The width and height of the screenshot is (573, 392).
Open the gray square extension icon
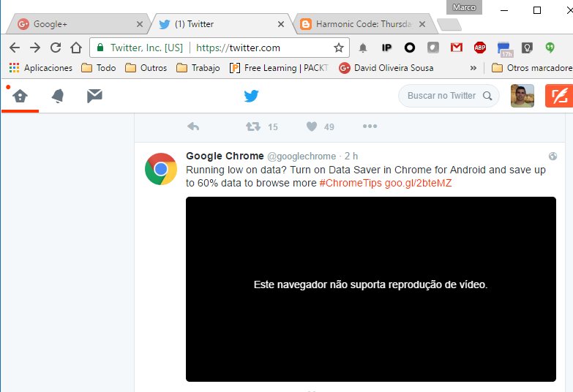(x=433, y=48)
